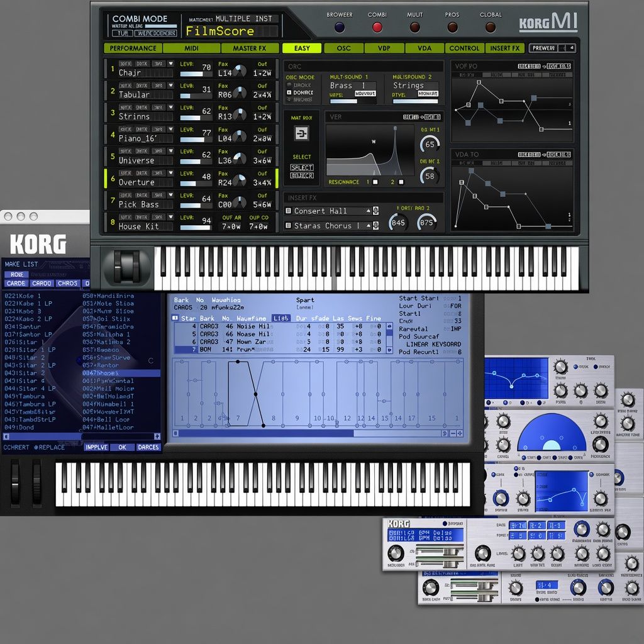The height and width of the screenshot is (644, 644).
Task: Switch to the PERFORMANCE tab
Action: point(133,48)
